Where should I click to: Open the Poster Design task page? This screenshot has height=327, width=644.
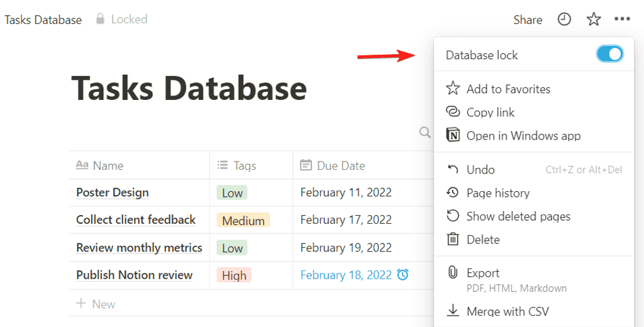click(x=113, y=192)
